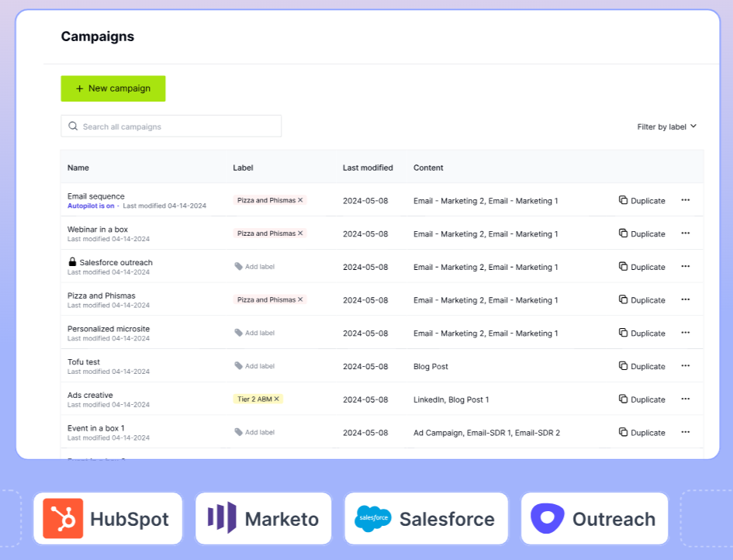
Task: Click the Blog Post content cell
Action: 430,366
